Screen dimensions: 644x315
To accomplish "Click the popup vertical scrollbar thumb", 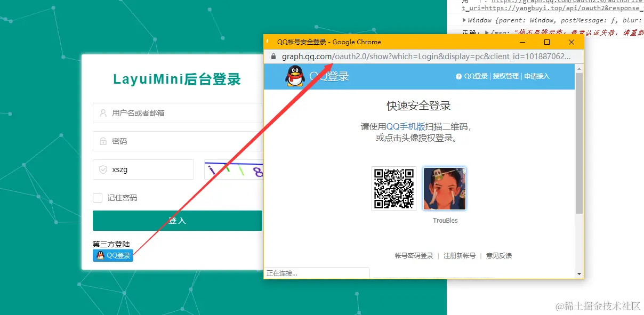I will (x=579, y=144).
